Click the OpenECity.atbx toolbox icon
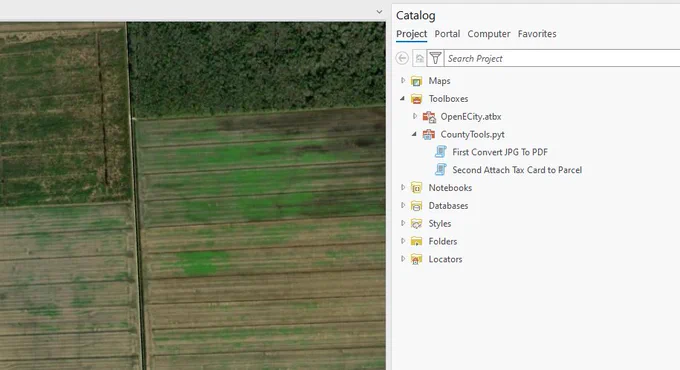The height and width of the screenshot is (370, 680). (x=429, y=117)
